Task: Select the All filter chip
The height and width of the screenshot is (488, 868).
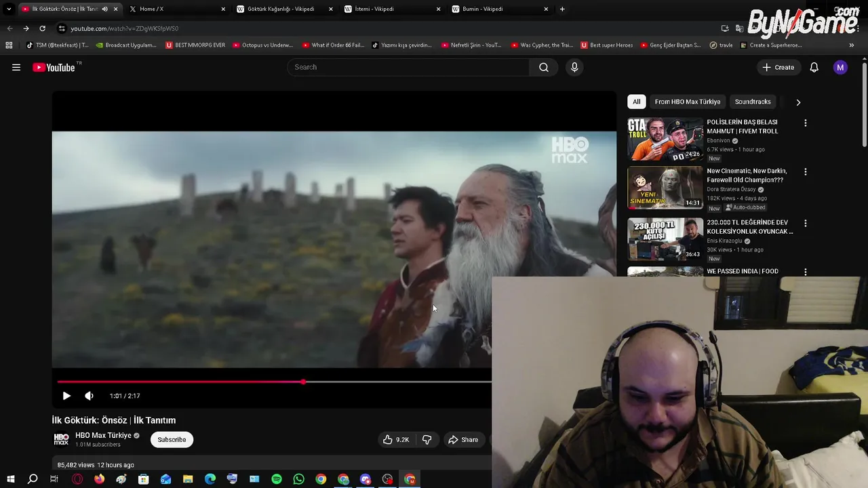Action: pyautogui.click(x=636, y=102)
